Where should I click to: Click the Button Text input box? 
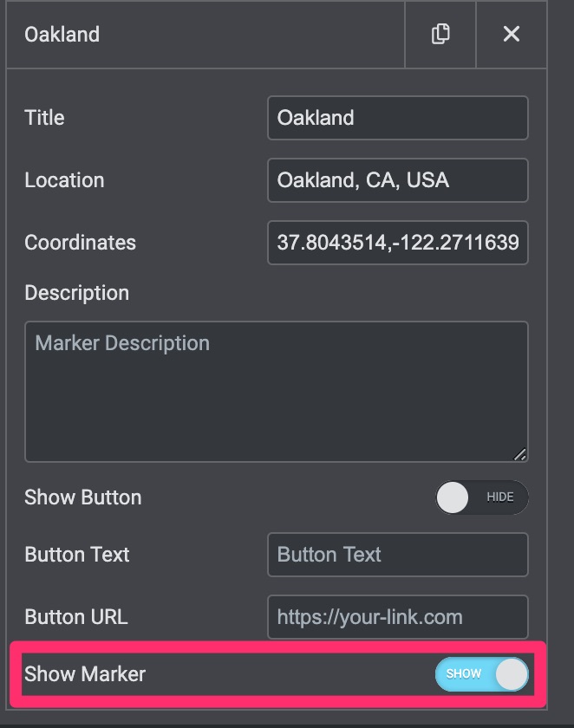pyautogui.click(x=397, y=555)
